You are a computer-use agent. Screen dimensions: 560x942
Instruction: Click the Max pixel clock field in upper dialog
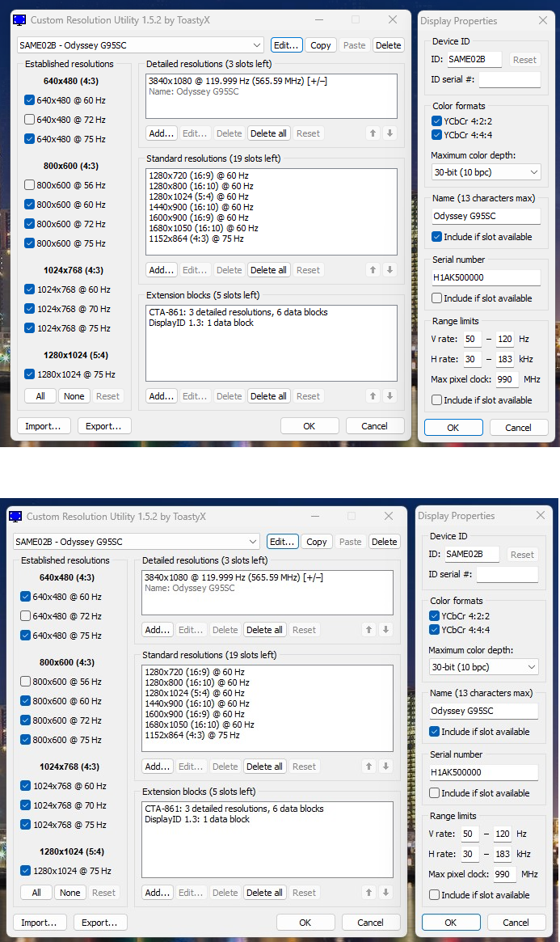pyautogui.click(x=506, y=379)
